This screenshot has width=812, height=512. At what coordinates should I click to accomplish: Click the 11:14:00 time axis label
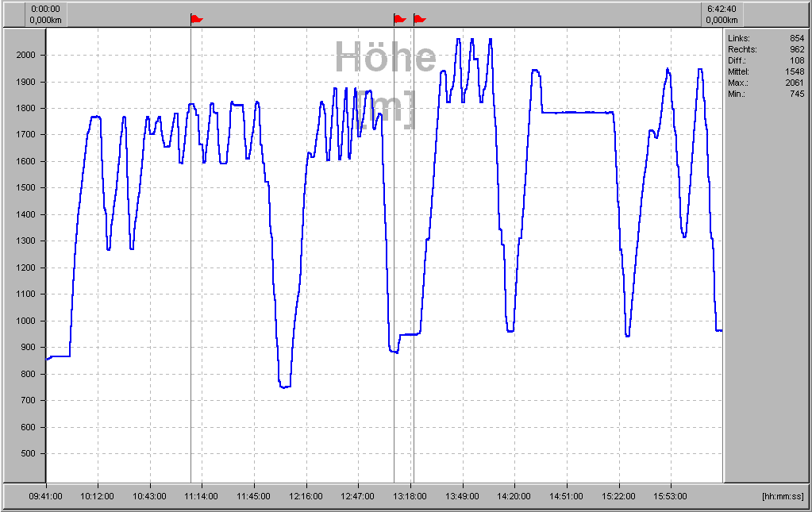(x=202, y=496)
